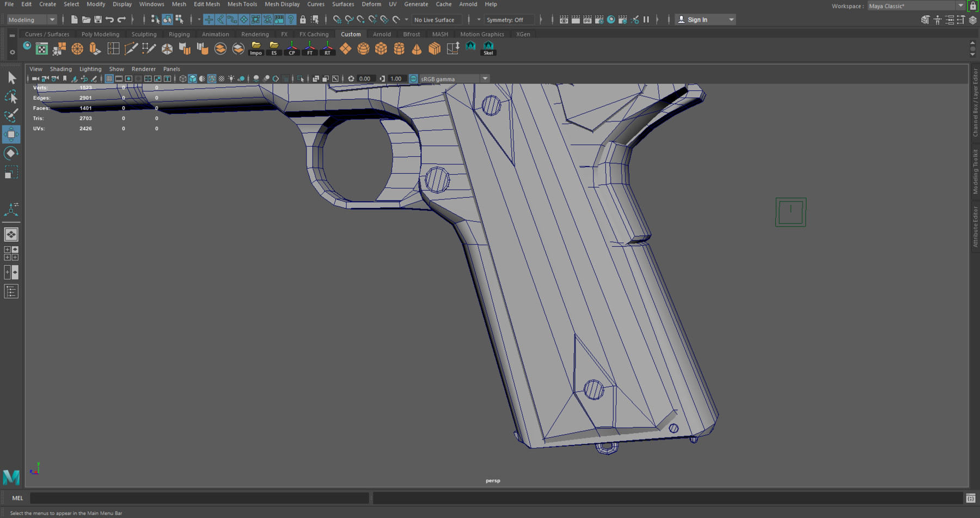This screenshot has width=980, height=518.
Task: Select the Move tool in the toolbox
Action: pos(11,135)
